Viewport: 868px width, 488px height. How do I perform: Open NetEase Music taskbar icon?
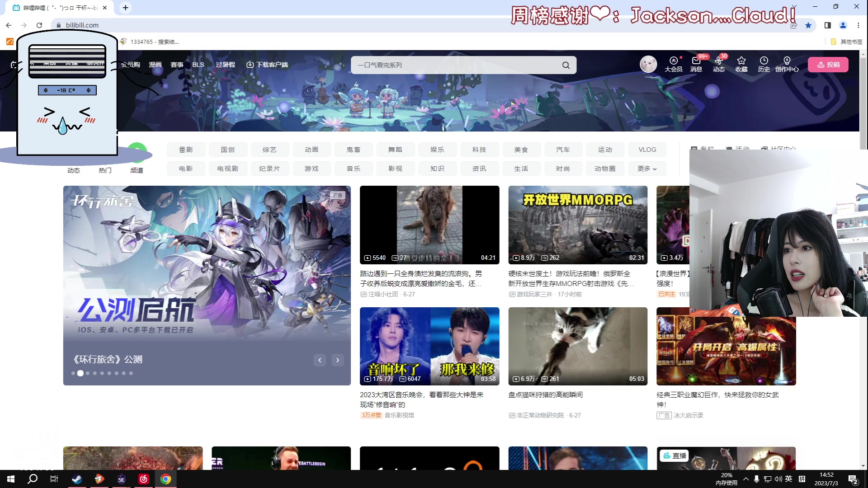[143, 479]
